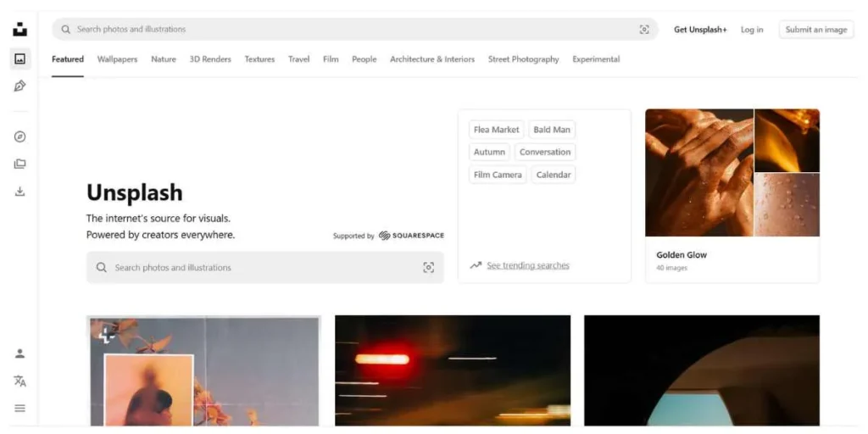Viewport: 868px width, 434px height.
Task: Open the Street Photography tab
Action: (524, 59)
